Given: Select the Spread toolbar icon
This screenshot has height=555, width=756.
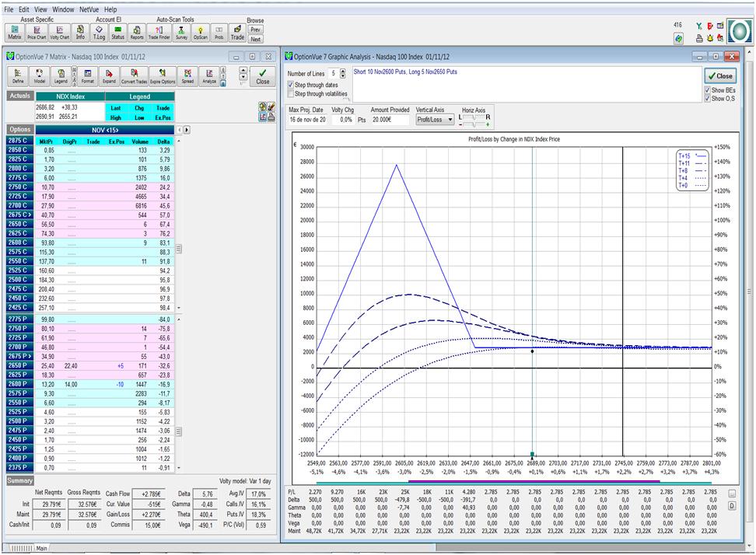Looking at the screenshot, I should [x=187, y=76].
